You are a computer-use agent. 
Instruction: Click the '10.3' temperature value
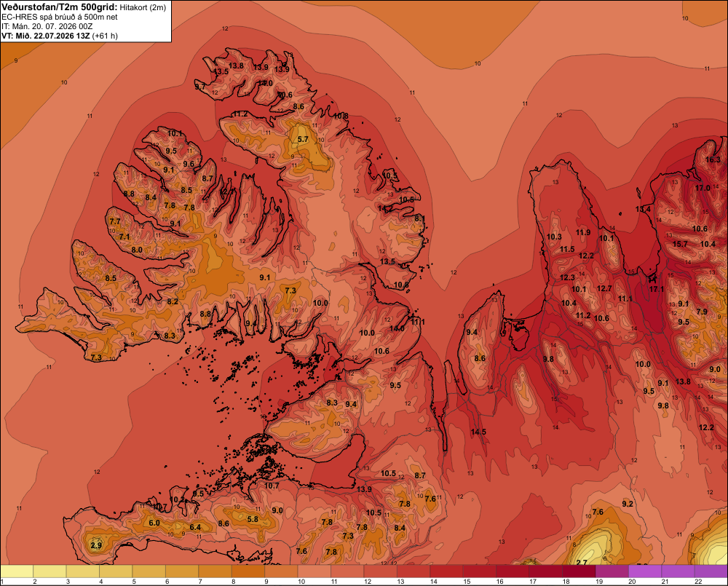pos(554,237)
